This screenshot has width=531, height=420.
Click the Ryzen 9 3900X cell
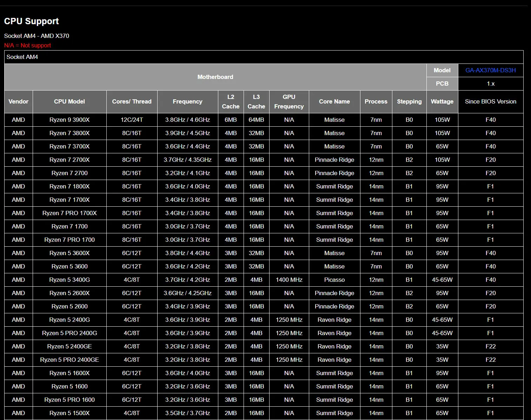(69, 120)
